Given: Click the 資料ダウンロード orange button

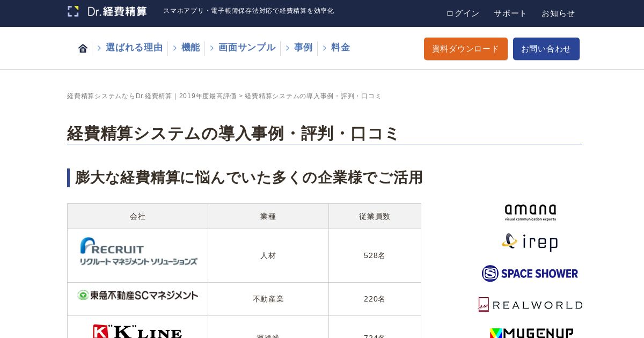Looking at the screenshot, I should click(466, 49).
